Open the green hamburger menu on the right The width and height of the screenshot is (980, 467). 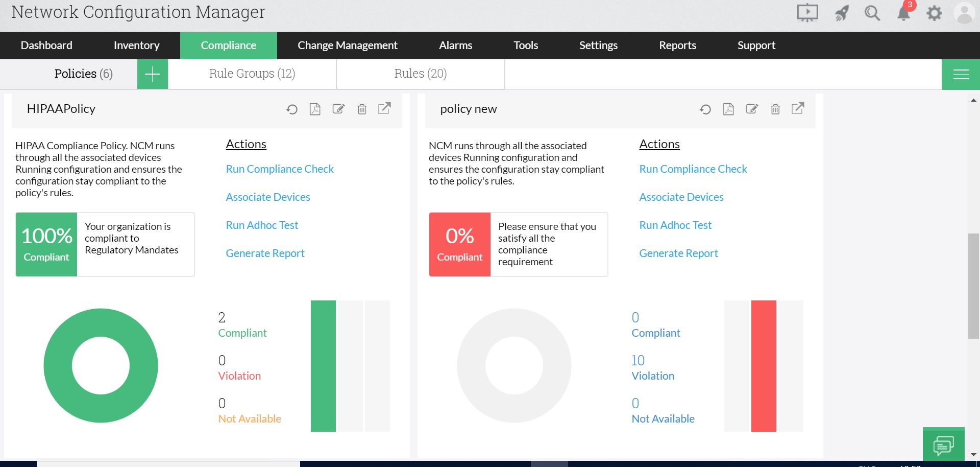pyautogui.click(x=961, y=74)
